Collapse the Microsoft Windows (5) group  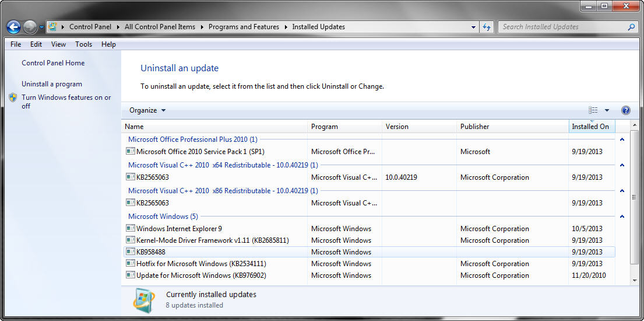(x=622, y=217)
